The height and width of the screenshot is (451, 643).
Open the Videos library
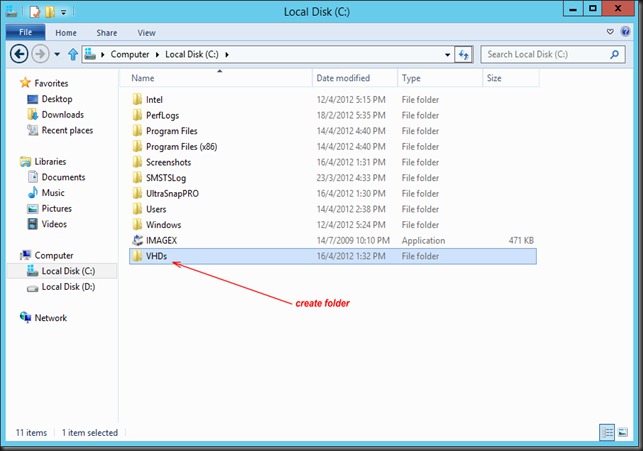pyautogui.click(x=54, y=224)
